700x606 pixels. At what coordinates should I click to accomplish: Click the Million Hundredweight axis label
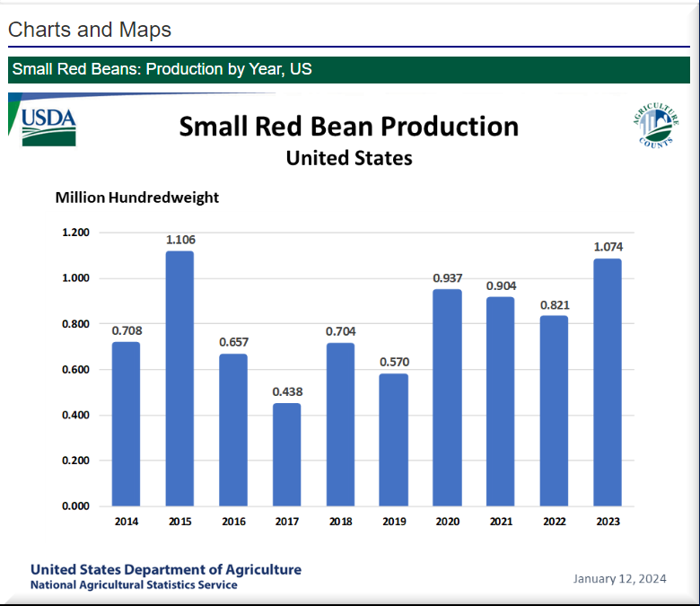(x=136, y=198)
